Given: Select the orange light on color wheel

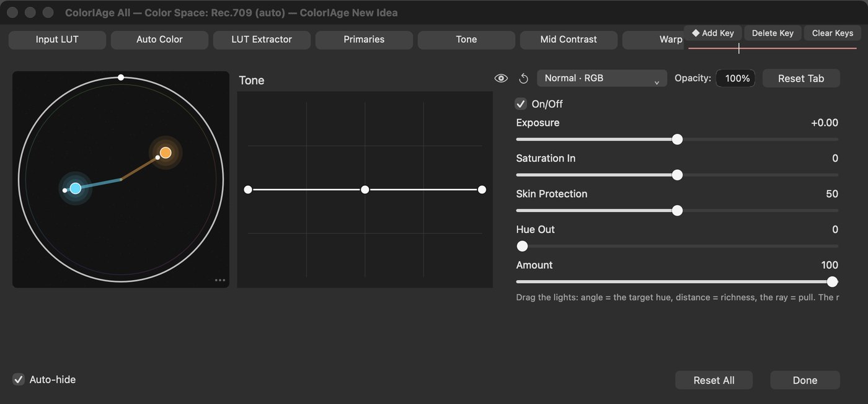Looking at the screenshot, I should click(166, 152).
